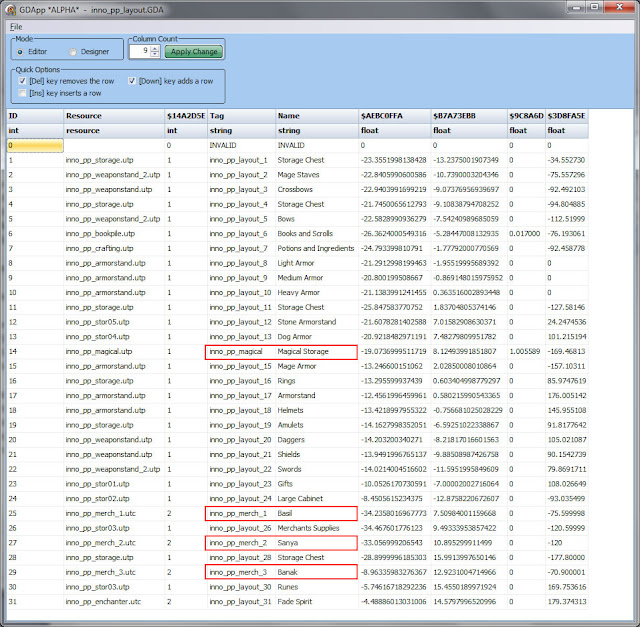Click the 'Stone Armorstand' name cell
Image resolution: width=640 pixels, height=627 pixels.
317,322
